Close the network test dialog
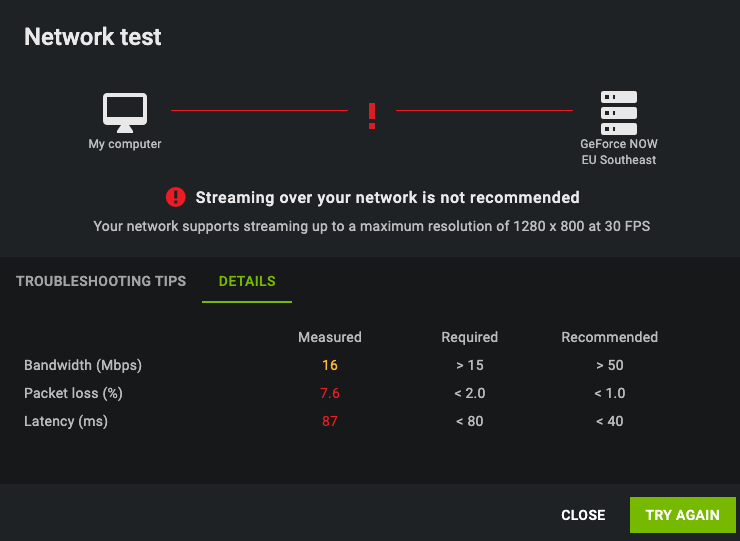The image size is (740, 541). pyautogui.click(x=583, y=515)
